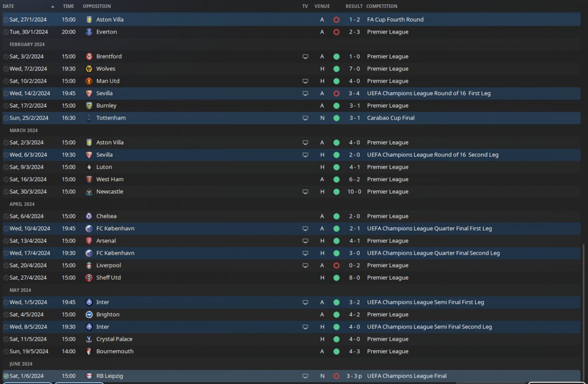
Task: Open the Tottenham team link
Action: pos(111,118)
